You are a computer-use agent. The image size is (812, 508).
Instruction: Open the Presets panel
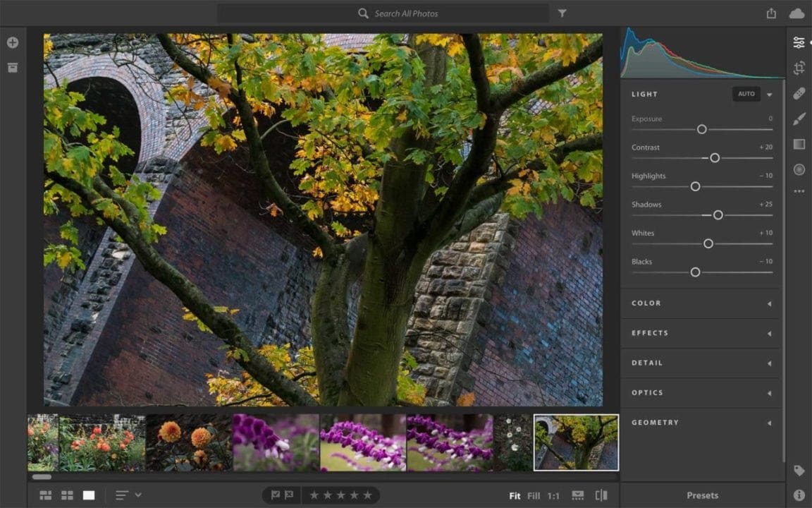click(x=702, y=495)
